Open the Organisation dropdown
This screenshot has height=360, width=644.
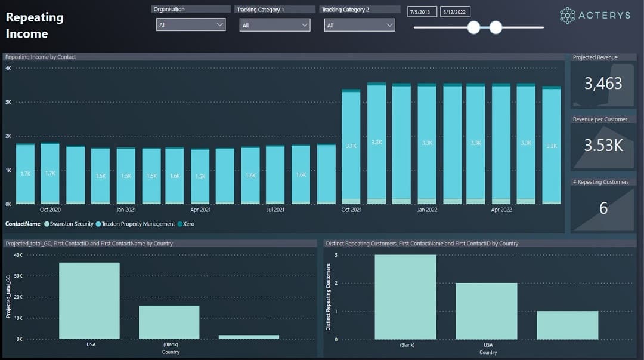[191, 25]
